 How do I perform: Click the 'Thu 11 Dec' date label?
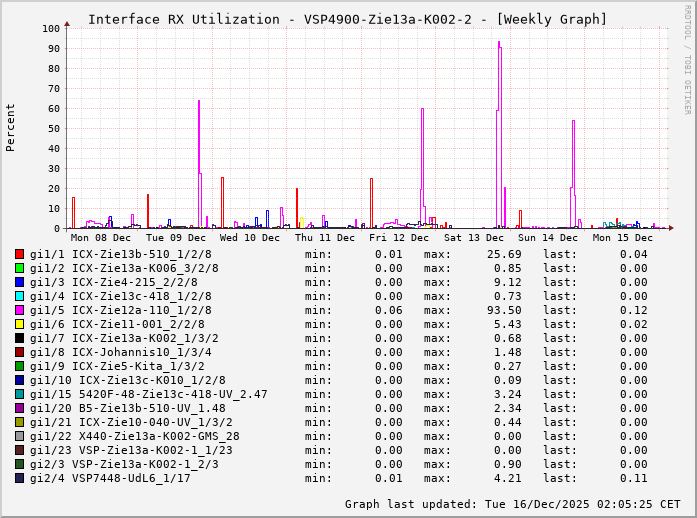point(325,238)
